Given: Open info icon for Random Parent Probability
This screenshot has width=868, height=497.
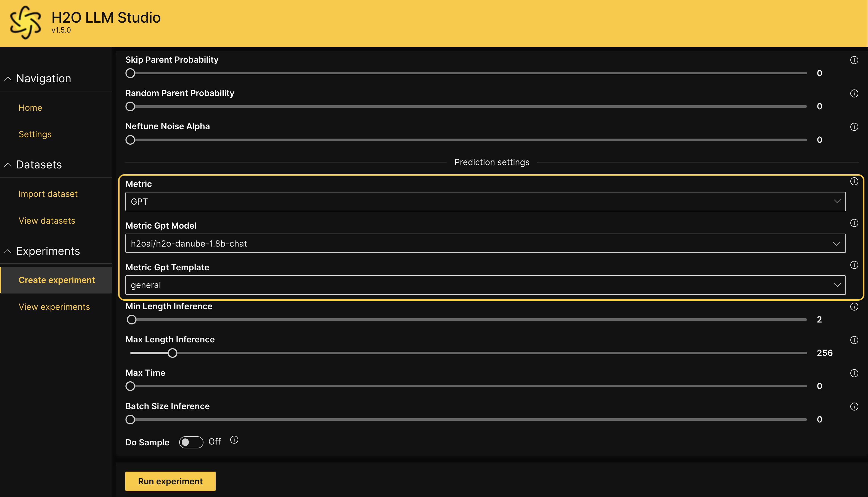Looking at the screenshot, I should 854,94.
